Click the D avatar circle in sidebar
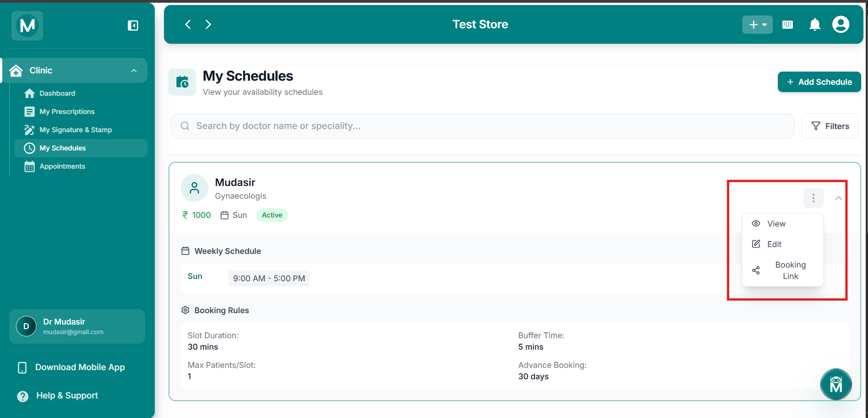Viewport: 868px width, 418px height. pos(26,326)
